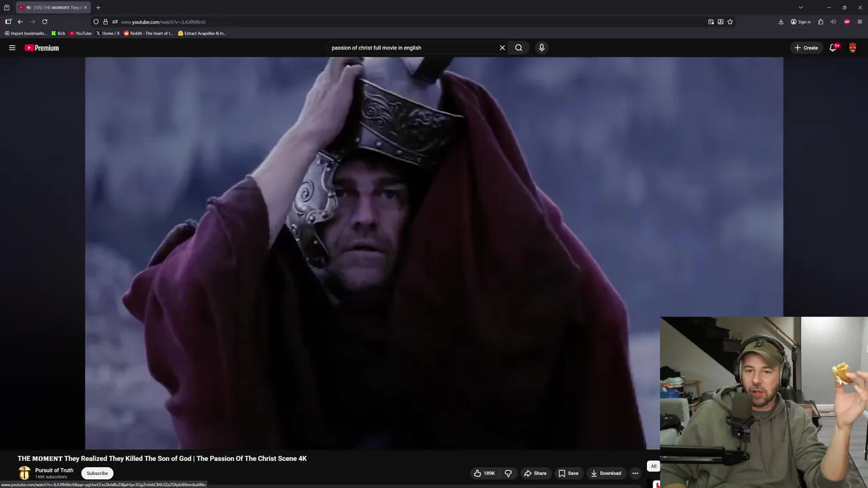Close the YouTube video tab

(85, 7)
